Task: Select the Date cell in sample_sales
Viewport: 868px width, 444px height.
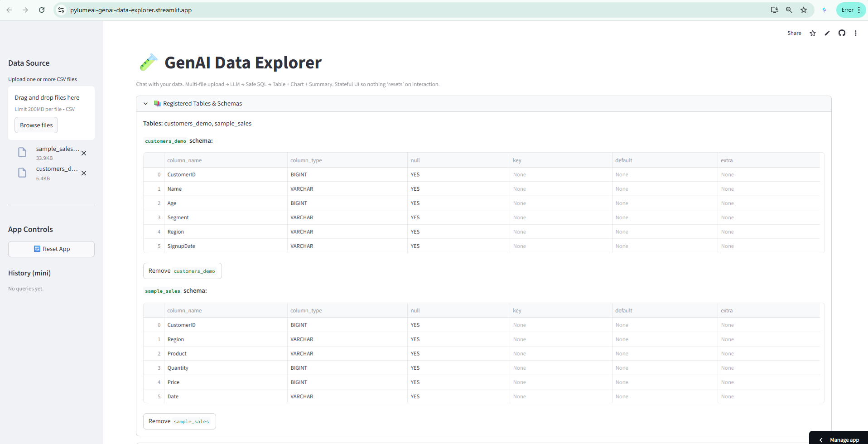Action: tap(225, 396)
